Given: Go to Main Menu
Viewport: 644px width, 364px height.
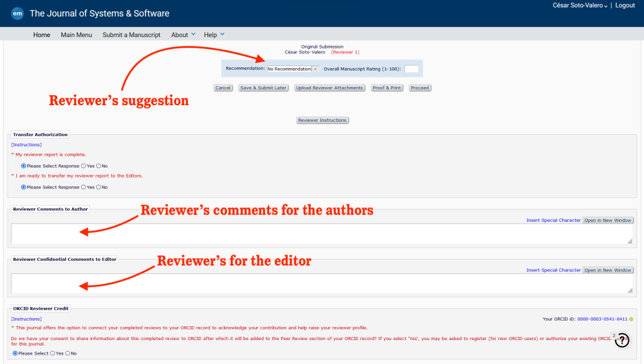Looking at the screenshot, I should 76,35.
